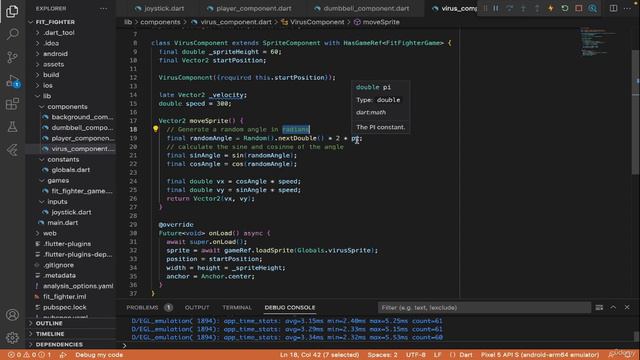This screenshot has width=640, height=360.
Task: Expand the .dart_tool folder
Action: 59,33
